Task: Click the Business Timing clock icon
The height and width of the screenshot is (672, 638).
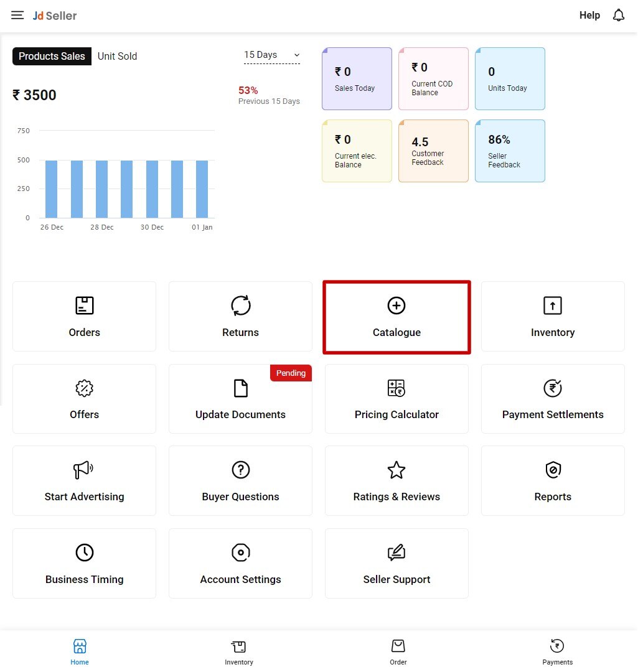Action: click(x=84, y=553)
